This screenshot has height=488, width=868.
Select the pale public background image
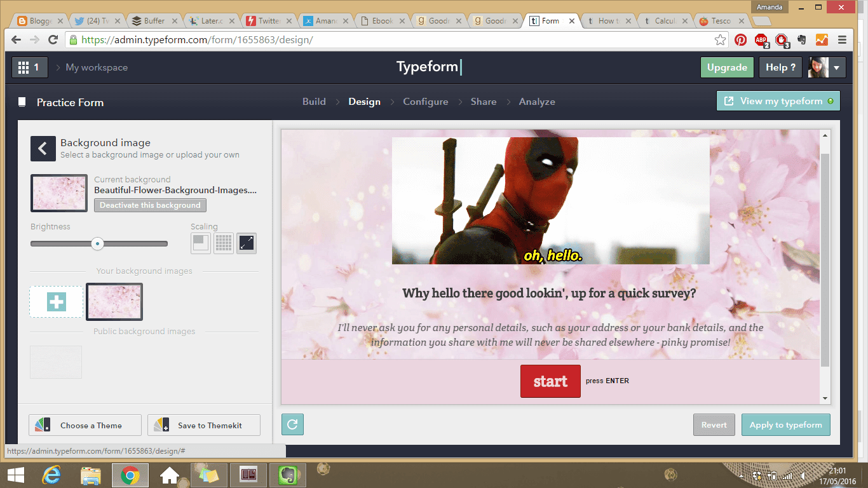coord(56,362)
